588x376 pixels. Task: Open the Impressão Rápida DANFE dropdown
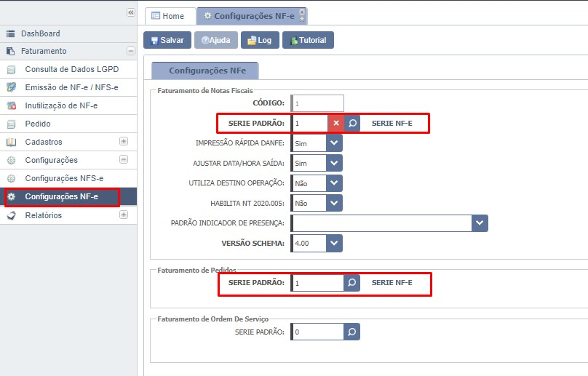pos(334,143)
